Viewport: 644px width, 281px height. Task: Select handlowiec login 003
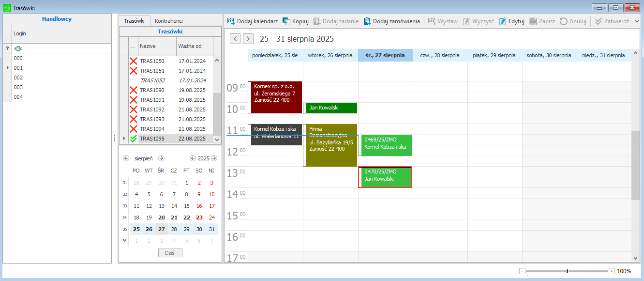pyautogui.click(x=18, y=87)
